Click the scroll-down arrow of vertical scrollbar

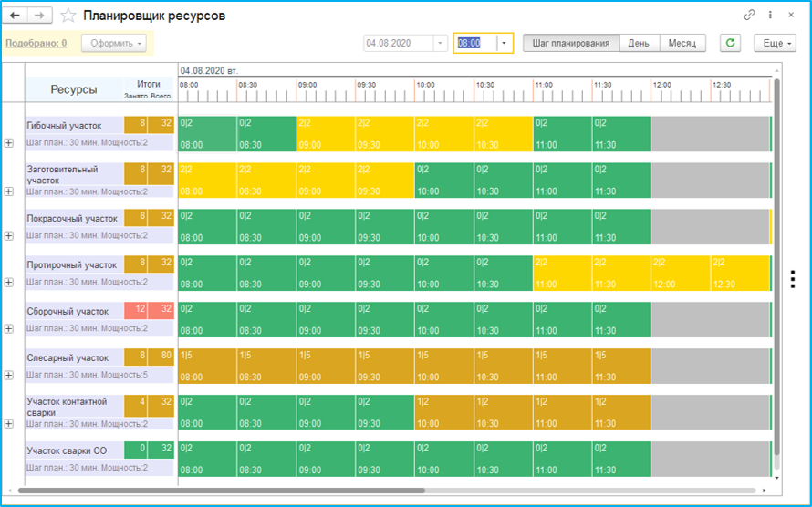(776, 478)
